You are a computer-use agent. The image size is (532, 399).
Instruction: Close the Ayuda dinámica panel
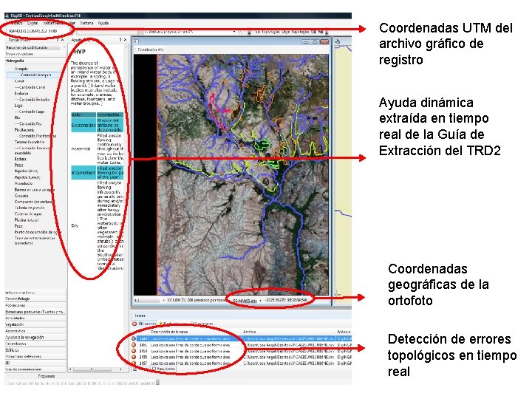(x=125, y=40)
